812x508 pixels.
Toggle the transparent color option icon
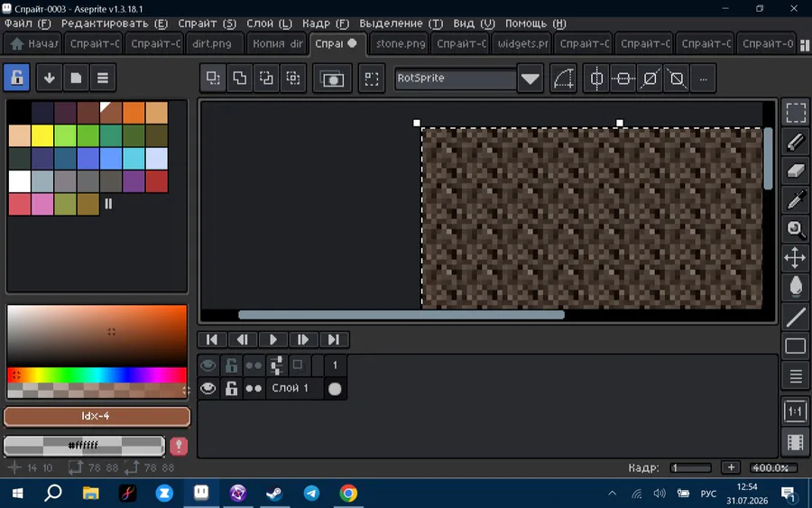[x=331, y=79]
